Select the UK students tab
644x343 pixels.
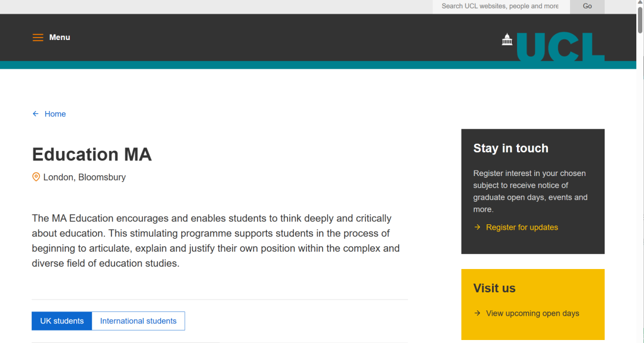tap(61, 321)
